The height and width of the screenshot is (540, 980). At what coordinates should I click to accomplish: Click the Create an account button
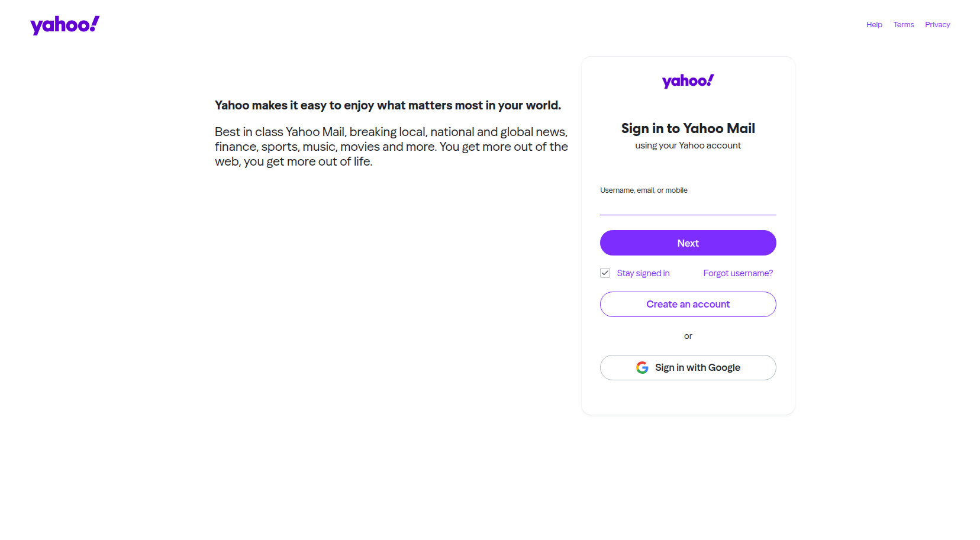(x=688, y=304)
